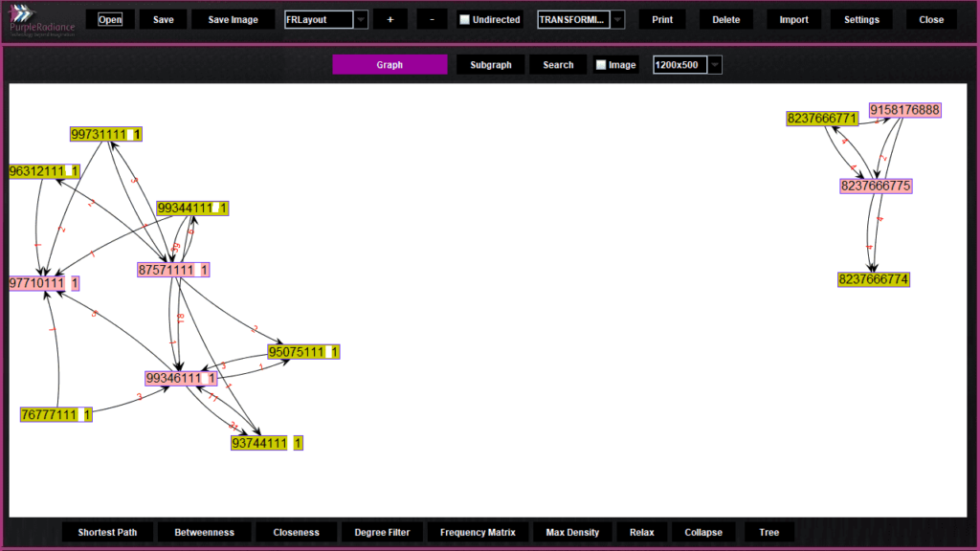Click the Betweenness button
The width and height of the screenshot is (980, 551).
point(205,532)
